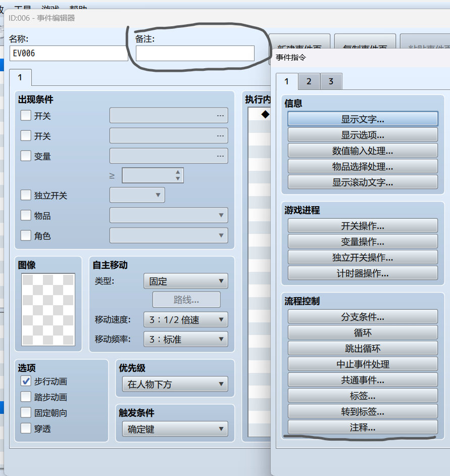Open the 优先级 dropdown

coord(175,384)
